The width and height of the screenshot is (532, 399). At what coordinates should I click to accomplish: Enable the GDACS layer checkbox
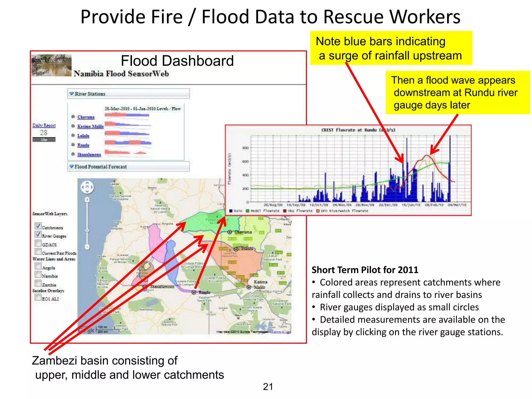click(38, 243)
